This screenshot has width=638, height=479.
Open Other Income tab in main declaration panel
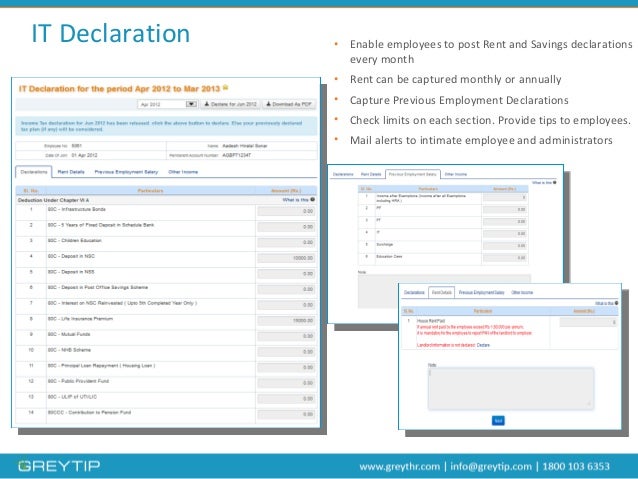click(183, 172)
